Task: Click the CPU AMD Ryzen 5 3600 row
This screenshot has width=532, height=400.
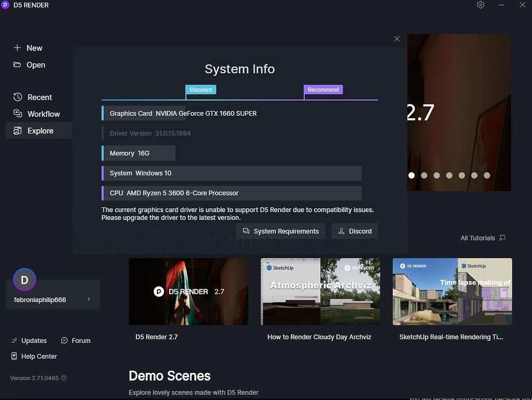Action: point(232,193)
